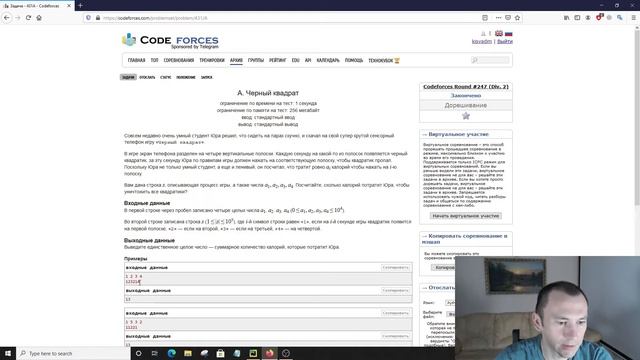640x360 pixels.
Task: Open the ПОМОЩЬ menu item
Action: pyautogui.click(x=354, y=60)
